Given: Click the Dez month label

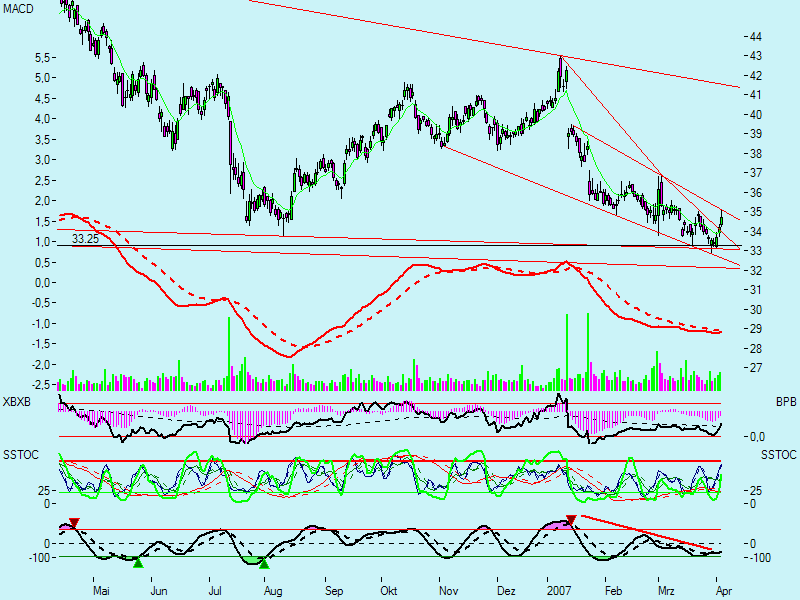Looking at the screenshot, I should pyautogui.click(x=506, y=591).
